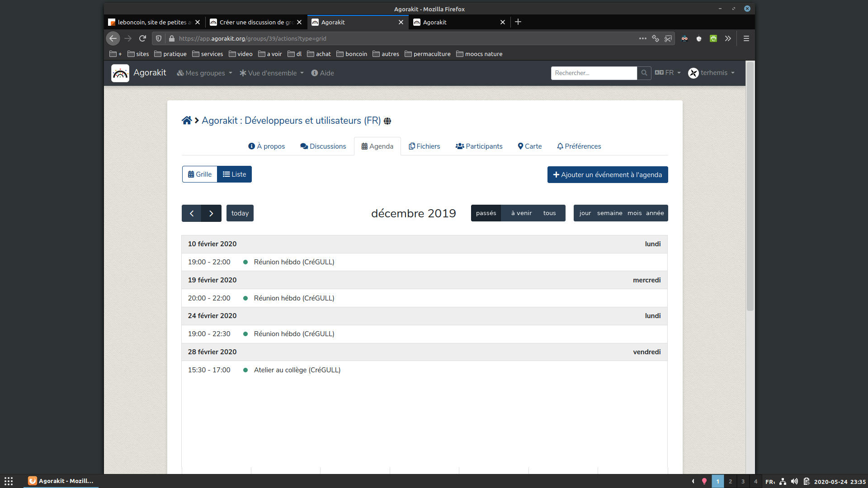Open the Firefox hamburger menu
The image size is (868, 488).
pyautogui.click(x=746, y=38)
